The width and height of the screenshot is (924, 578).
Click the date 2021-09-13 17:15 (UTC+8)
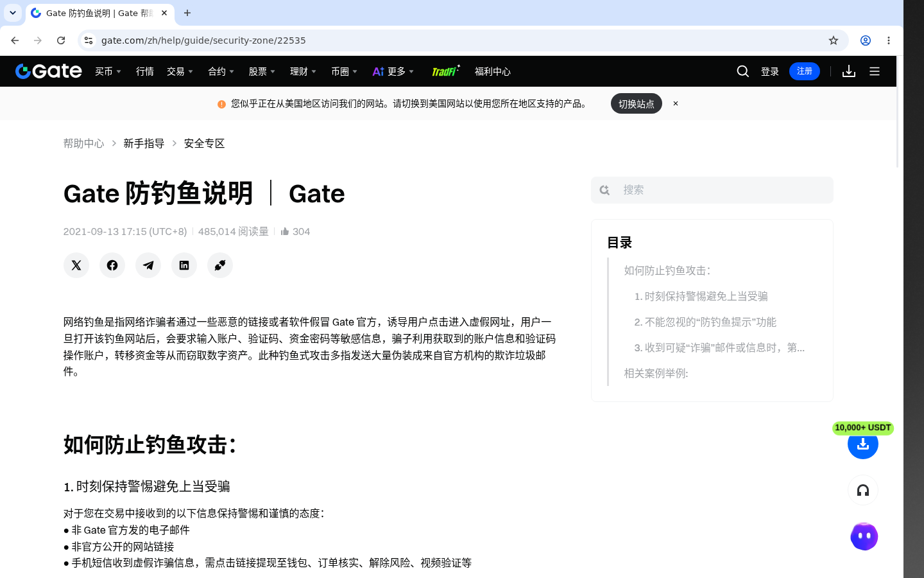(x=125, y=231)
